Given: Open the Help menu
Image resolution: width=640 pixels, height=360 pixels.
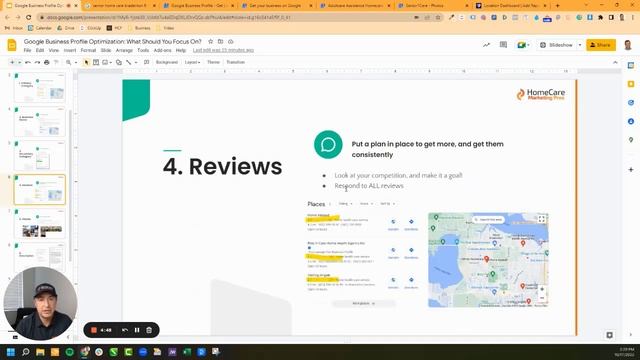Looking at the screenshot, I should point(181,50).
